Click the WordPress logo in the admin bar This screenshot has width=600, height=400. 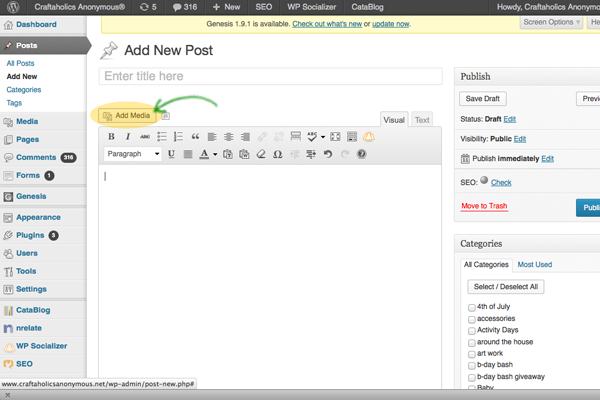coord(13,7)
